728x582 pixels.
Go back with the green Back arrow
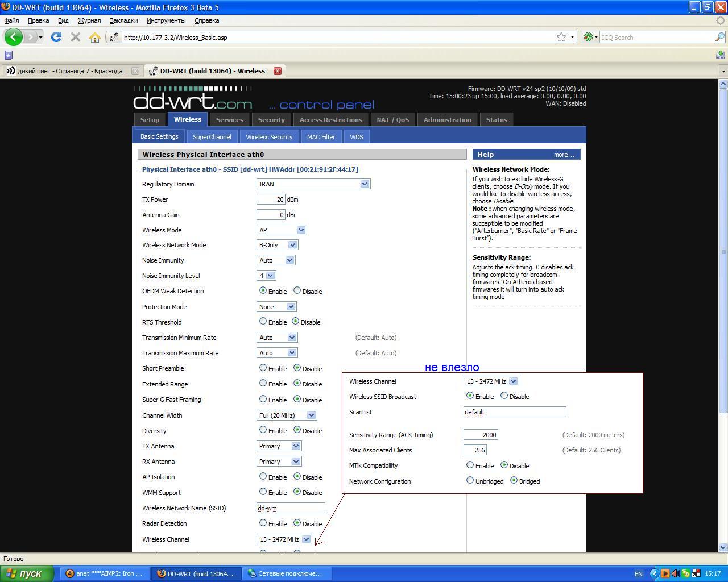pos(14,37)
